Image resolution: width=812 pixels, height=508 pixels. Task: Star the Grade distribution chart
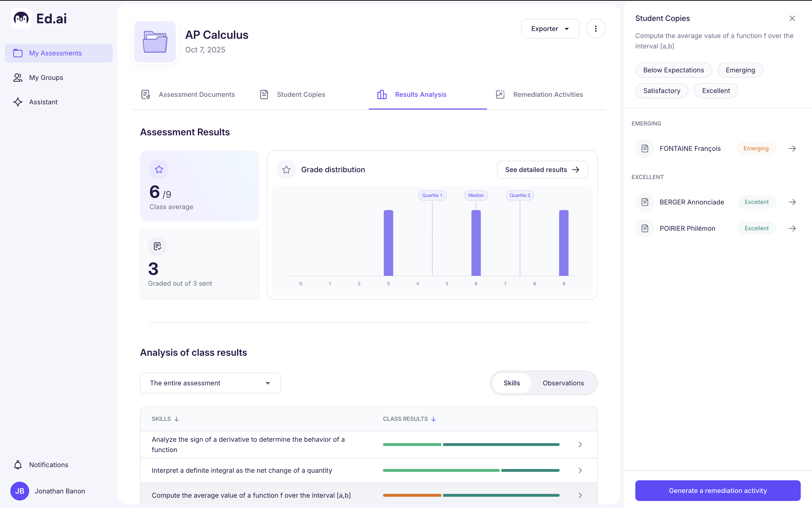(286, 170)
